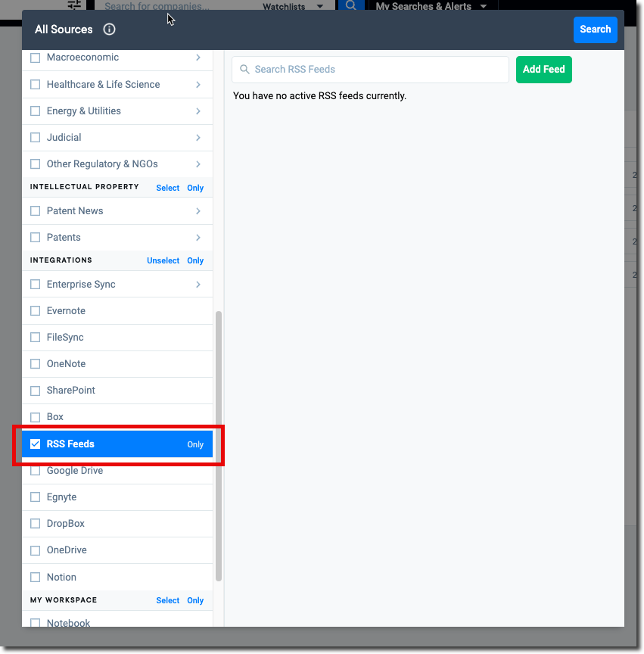Uncheck the RSS Feeds checkbox
644x654 pixels.
pos(35,444)
